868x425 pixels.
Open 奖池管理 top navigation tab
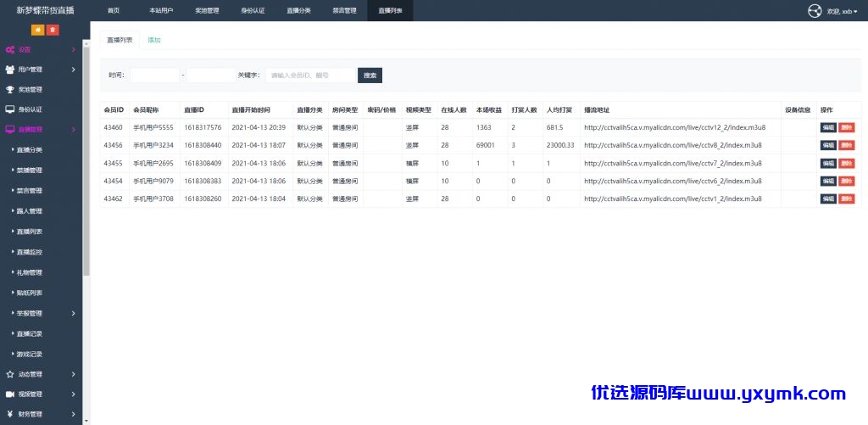[207, 10]
